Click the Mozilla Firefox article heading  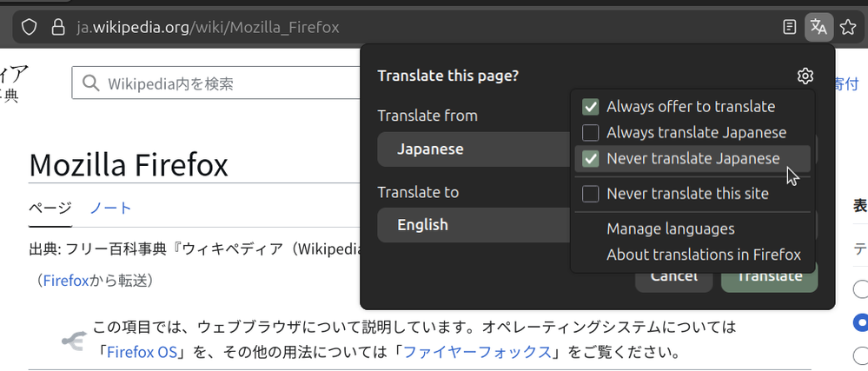coord(129,164)
